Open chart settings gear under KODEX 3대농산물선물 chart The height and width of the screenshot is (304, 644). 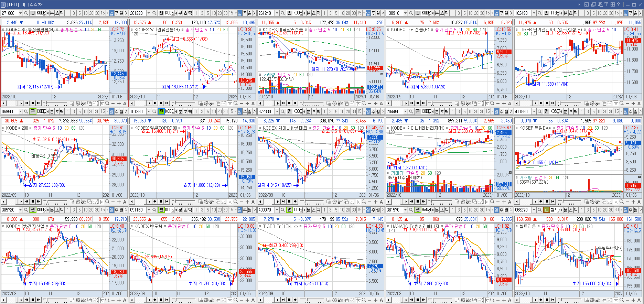pyautogui.click(x=78, y=103)
